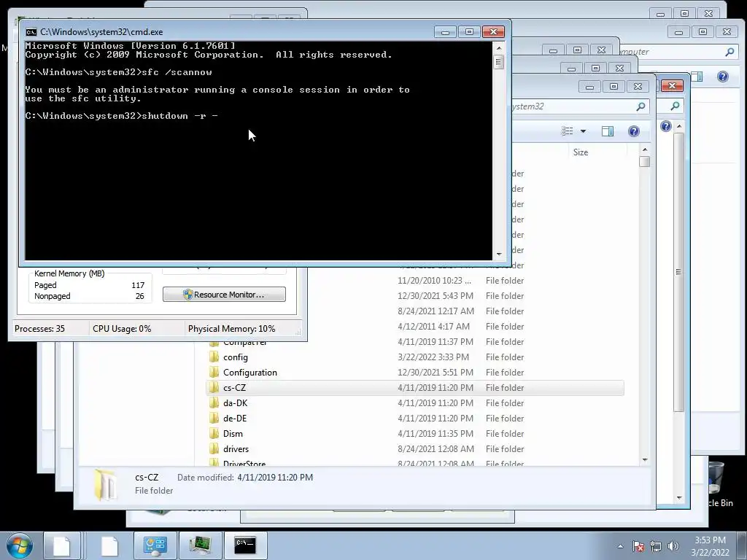Open view options dropdown arrow in System32 window
747x560 pixels.
click(x=583, y=131)
